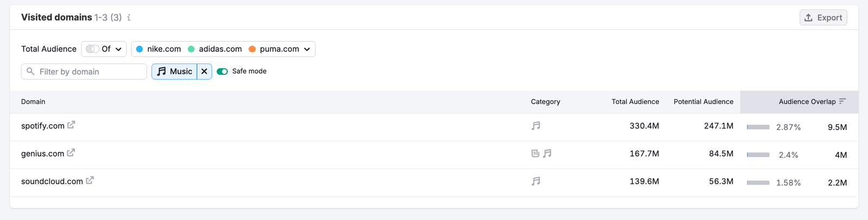Click the Export button
This screenshot has width=868, height=220.
823,17
